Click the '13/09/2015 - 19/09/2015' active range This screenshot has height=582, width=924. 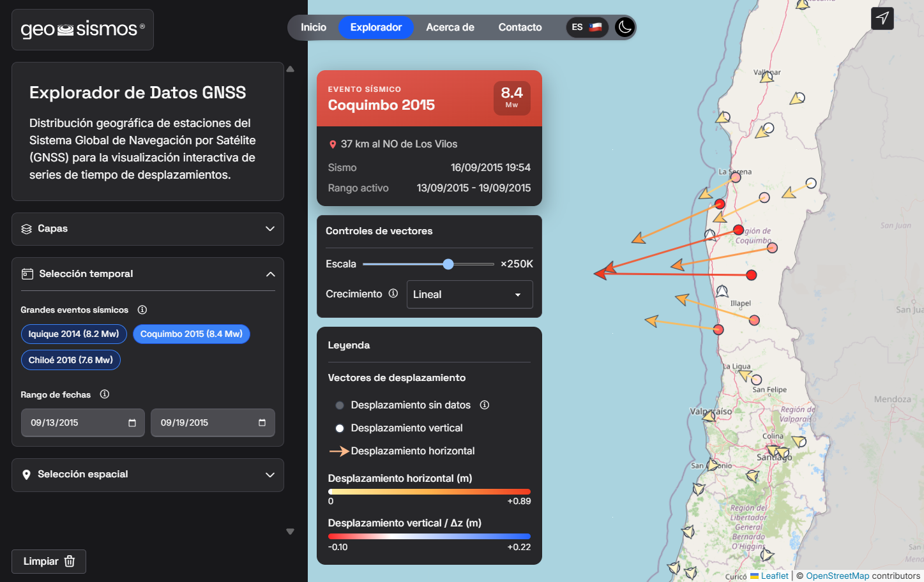coord(474,188)
